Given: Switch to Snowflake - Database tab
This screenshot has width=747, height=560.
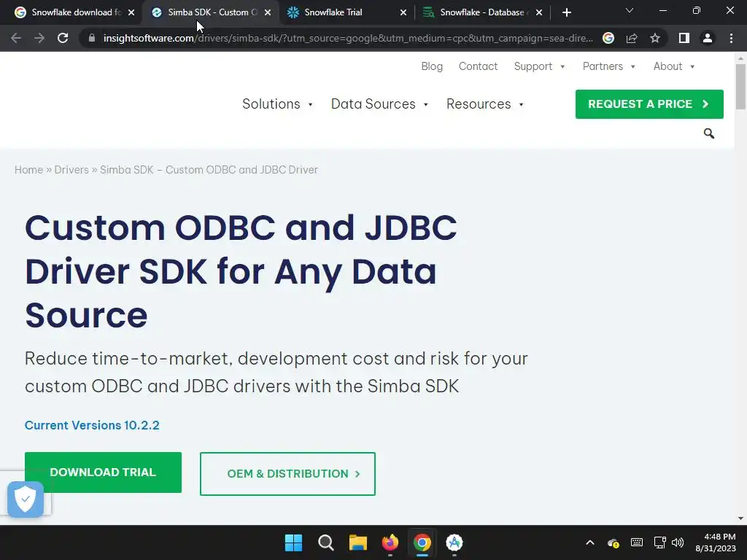Looking at the screenshot, I should click(x=481, y=12).
